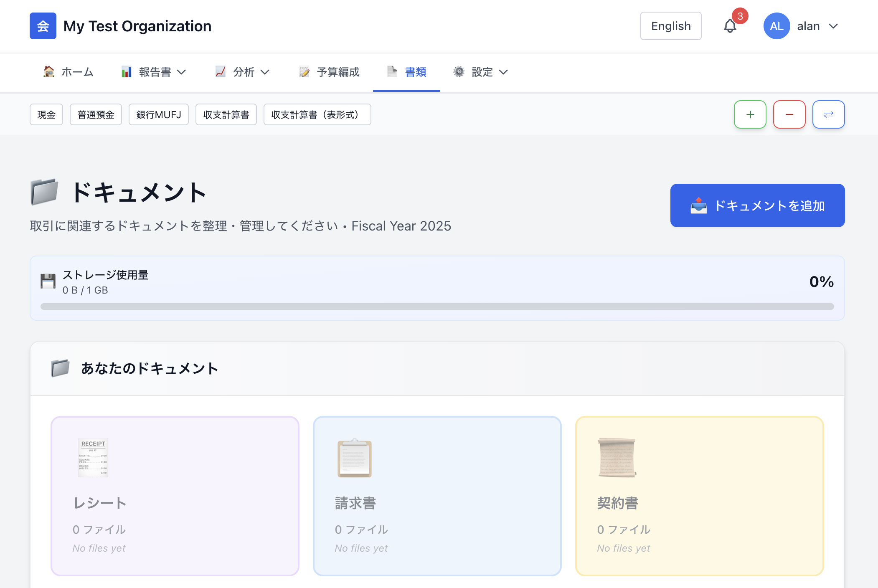878x588 pixels.
Task: Toggle the 現金 account filter chip
Action: click(x=46, y=114)
